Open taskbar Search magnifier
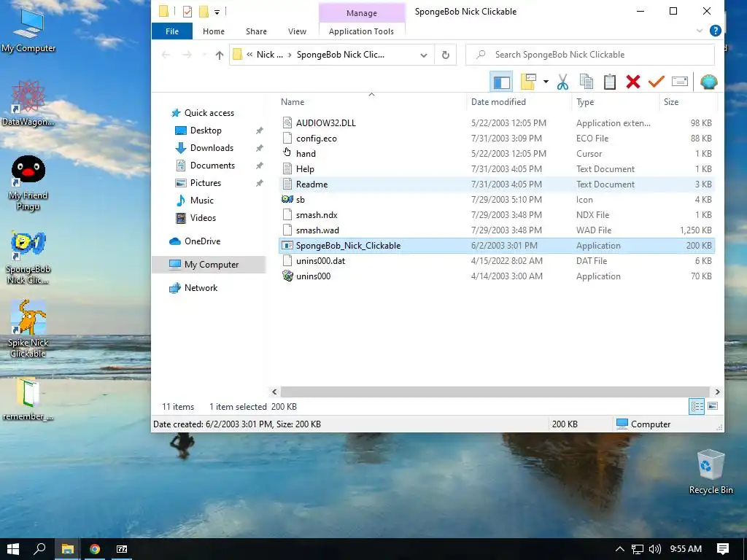747x560 pixels. click(39, 549)
